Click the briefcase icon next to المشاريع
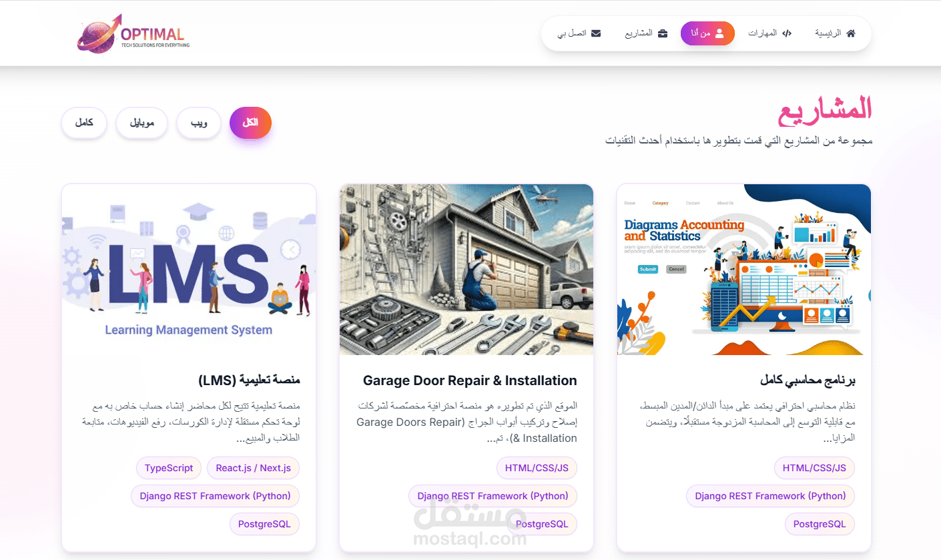 (663, 33)
